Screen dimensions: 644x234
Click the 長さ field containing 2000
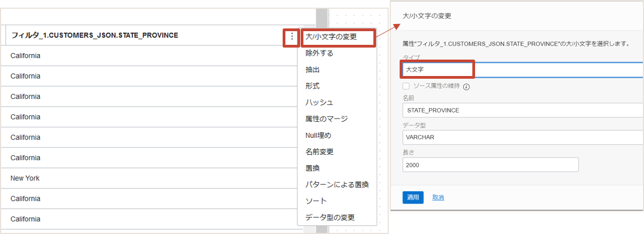point(490,165)
